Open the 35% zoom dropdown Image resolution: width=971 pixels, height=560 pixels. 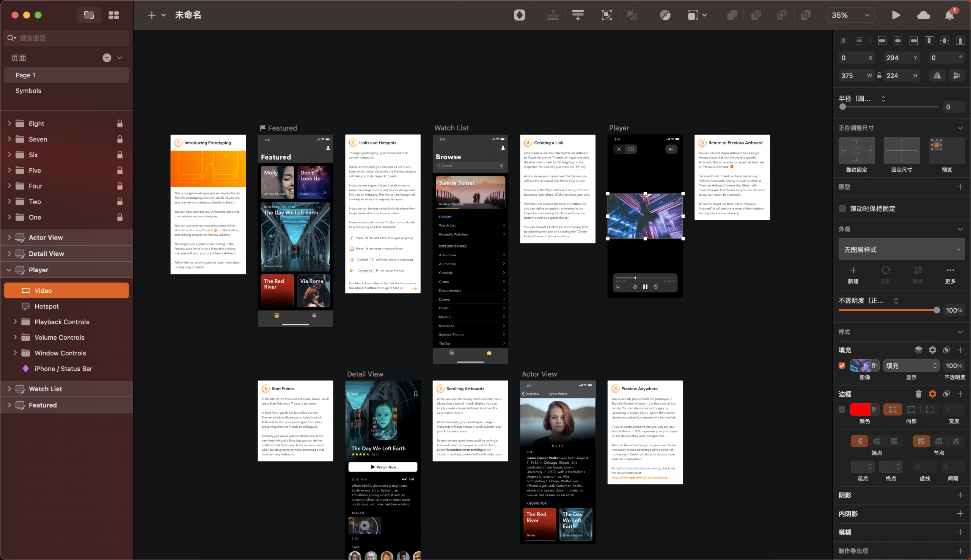(850, 15)
